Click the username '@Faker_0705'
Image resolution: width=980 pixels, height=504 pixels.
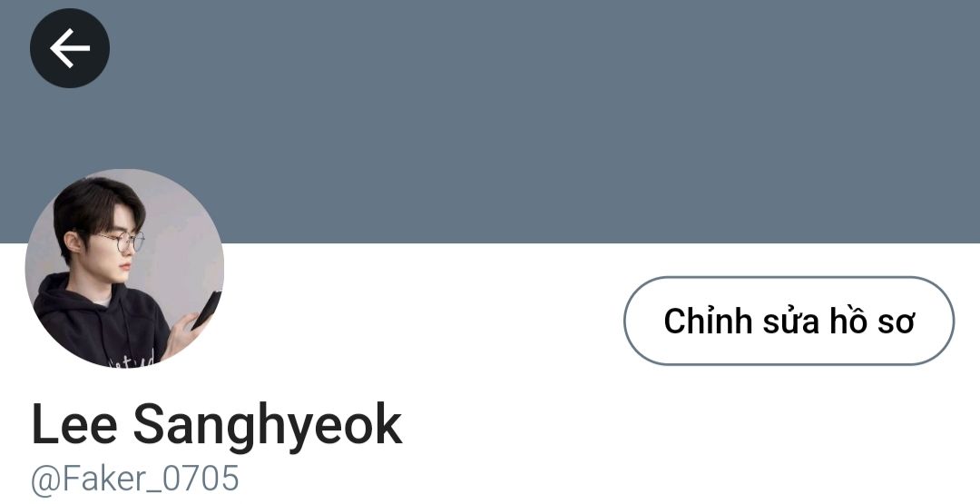pos(135,479)
